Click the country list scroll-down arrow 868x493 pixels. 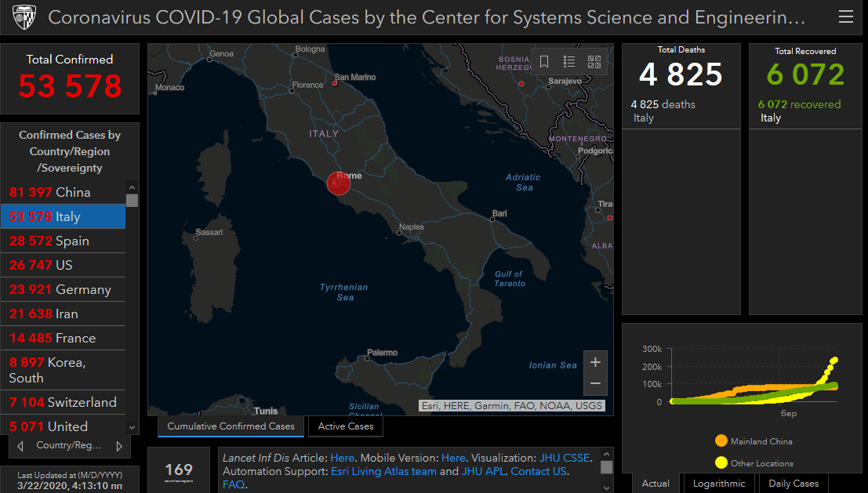point(132,427)
